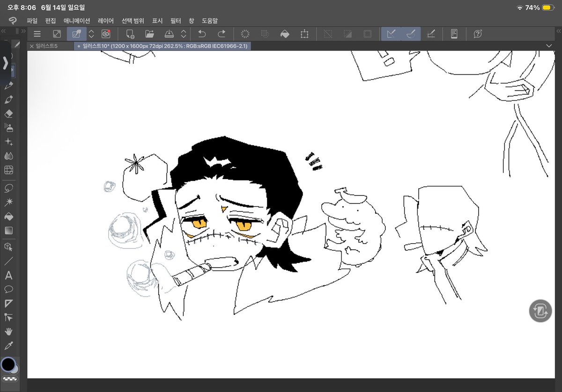Open the 창 menu

pos(192,21)
